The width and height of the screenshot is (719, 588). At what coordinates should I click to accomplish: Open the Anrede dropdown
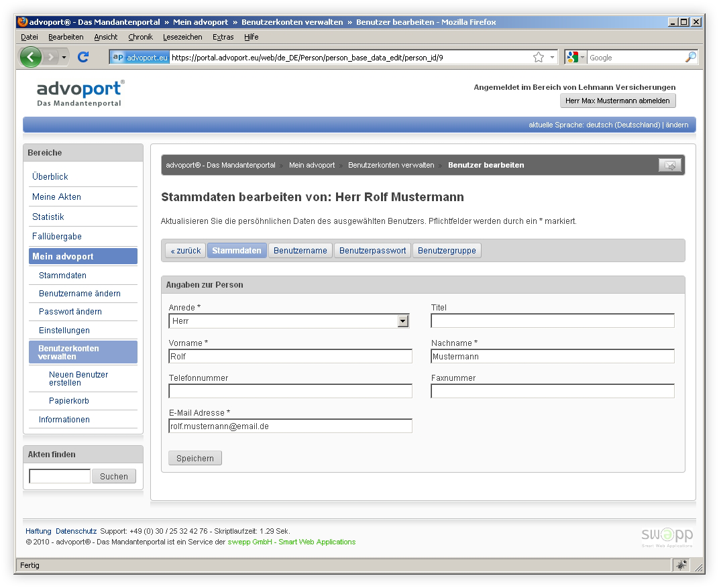[x=289, y=321]
